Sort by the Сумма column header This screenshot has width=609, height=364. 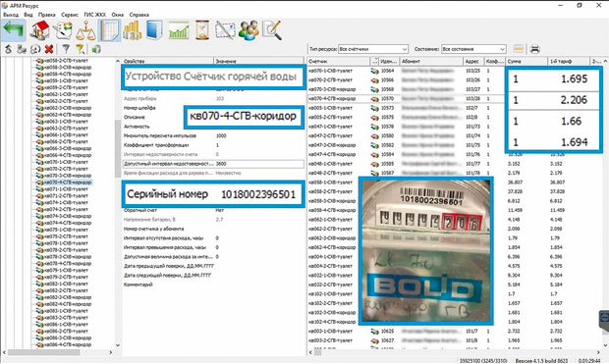point(526,61)
